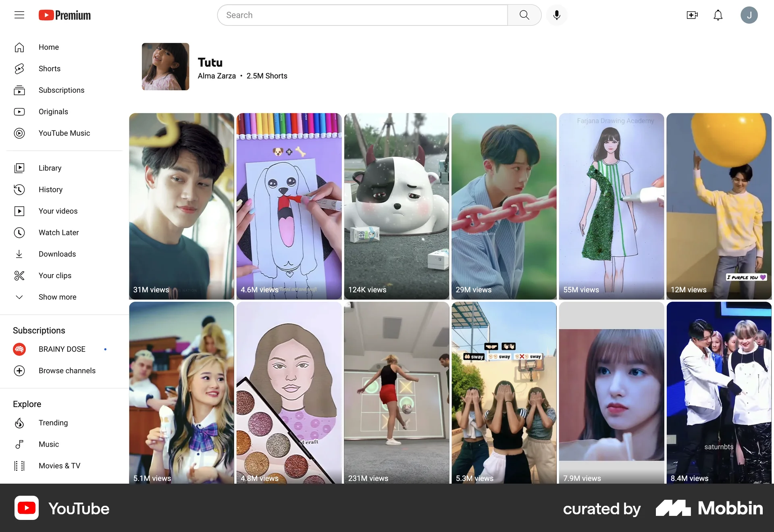Open YouTube Music from the sidebar
The image size is (774, 532).
point(64,133)
